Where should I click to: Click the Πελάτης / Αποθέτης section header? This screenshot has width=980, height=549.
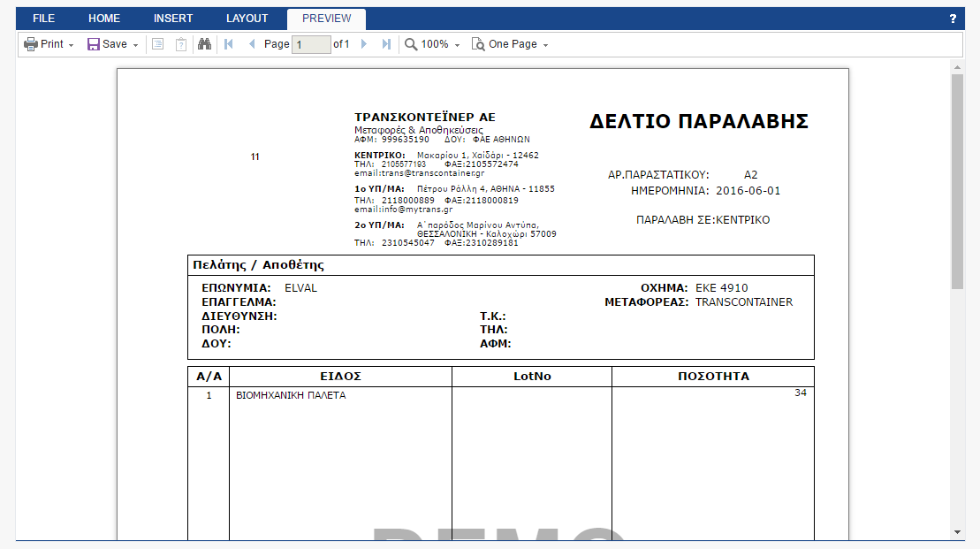tap(258, 265)
